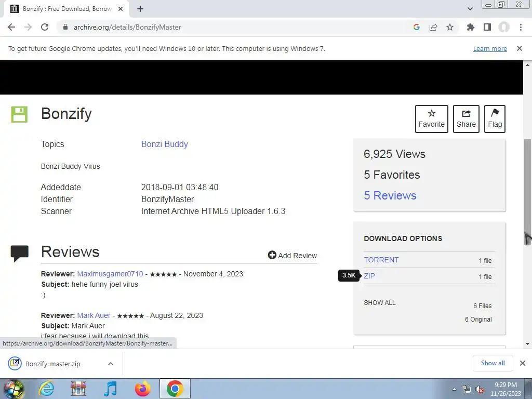Launch Firefox from taskbar
Screen dimensions: 532x399
(142, 389)
